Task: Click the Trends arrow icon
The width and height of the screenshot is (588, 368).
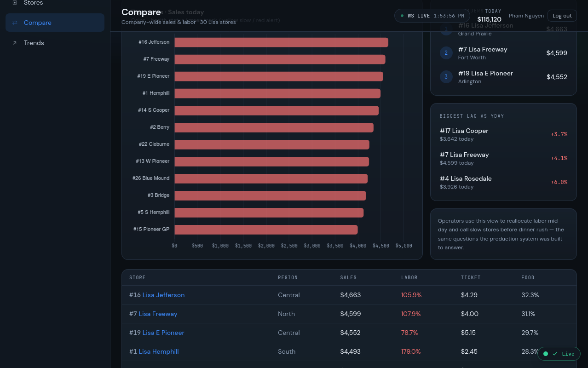Action: (15, 43)
